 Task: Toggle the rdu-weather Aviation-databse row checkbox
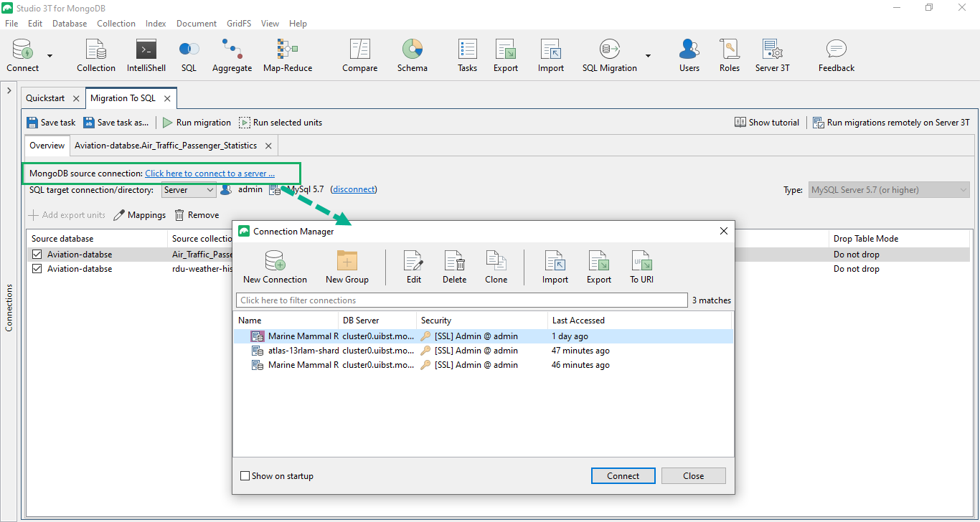pyautogui.click(x=37, y=269)
